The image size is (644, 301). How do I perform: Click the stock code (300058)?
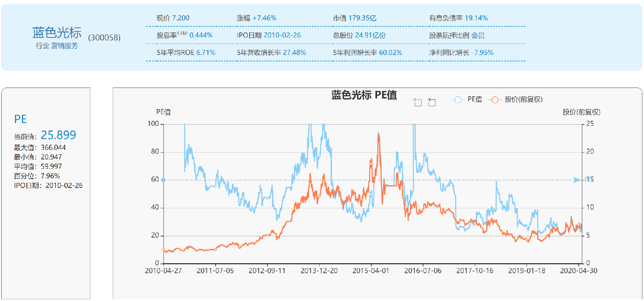click(104, 38)
